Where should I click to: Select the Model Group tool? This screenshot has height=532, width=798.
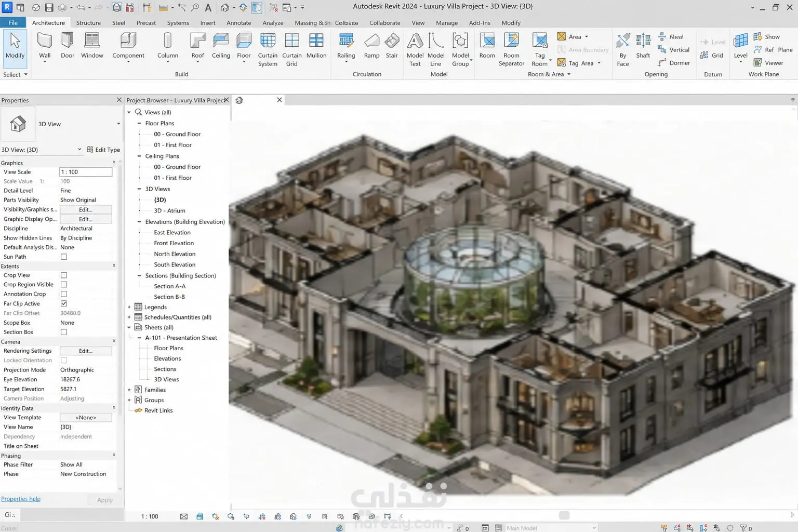click(460, 49)
